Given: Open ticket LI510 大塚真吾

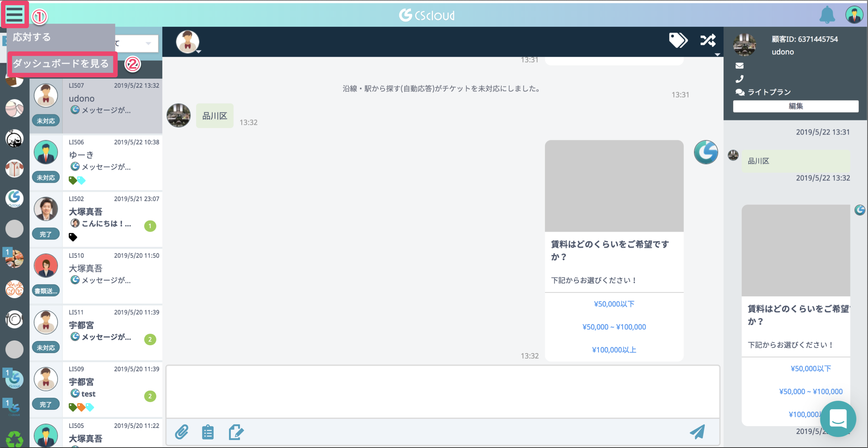Looking at the screenshot, I should (96, 276).
